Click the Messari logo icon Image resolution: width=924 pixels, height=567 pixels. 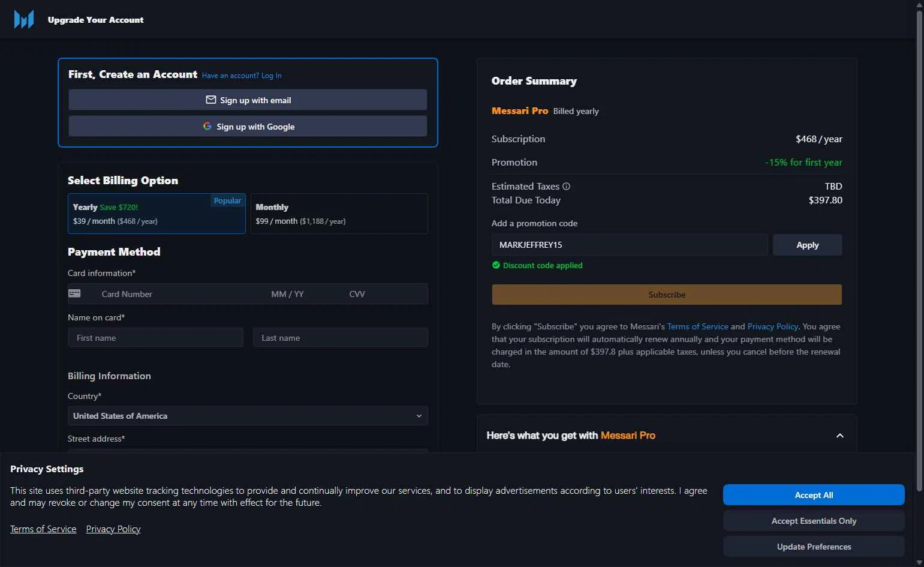[24, 20]
